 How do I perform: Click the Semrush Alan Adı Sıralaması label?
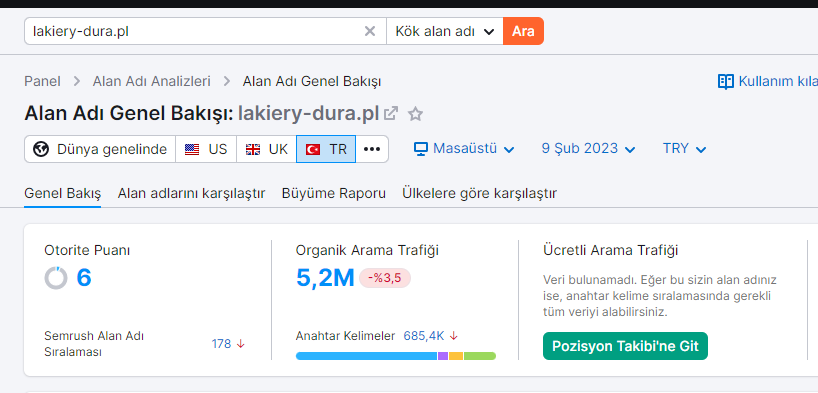tap(94, 344)
